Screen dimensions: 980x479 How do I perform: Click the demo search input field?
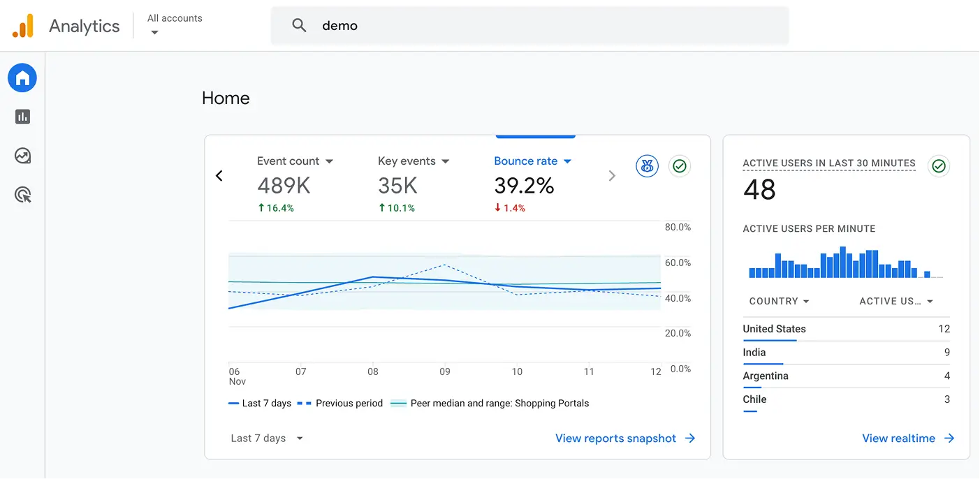[419, 25]
